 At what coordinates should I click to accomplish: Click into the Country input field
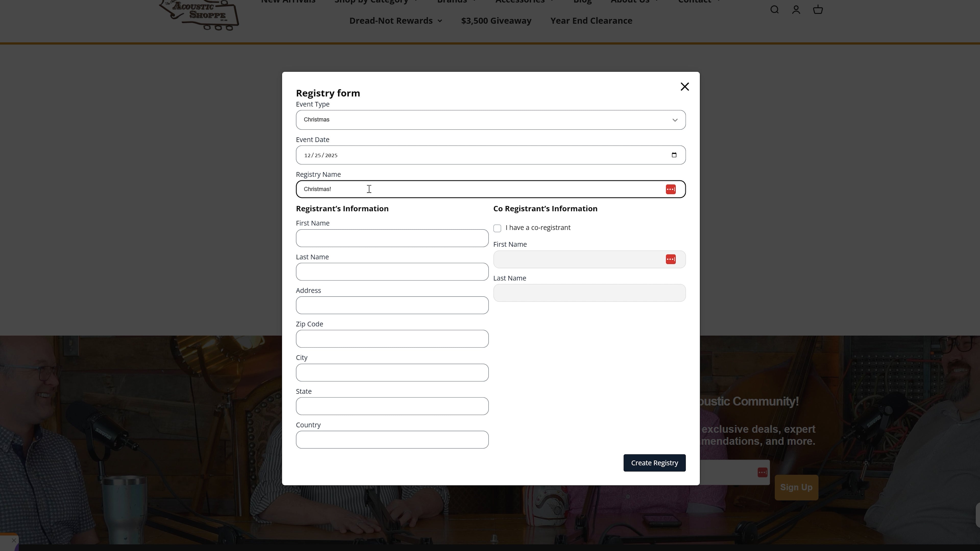[392, 440]
